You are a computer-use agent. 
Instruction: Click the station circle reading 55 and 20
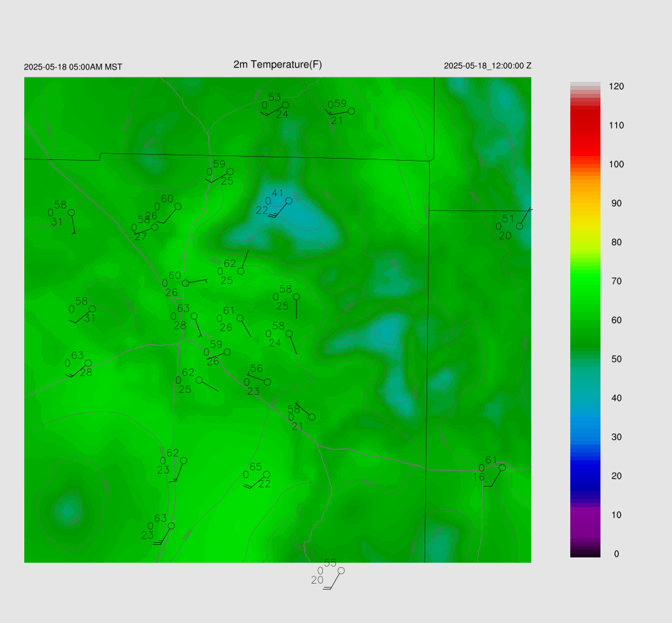click(x=341, y=571)
